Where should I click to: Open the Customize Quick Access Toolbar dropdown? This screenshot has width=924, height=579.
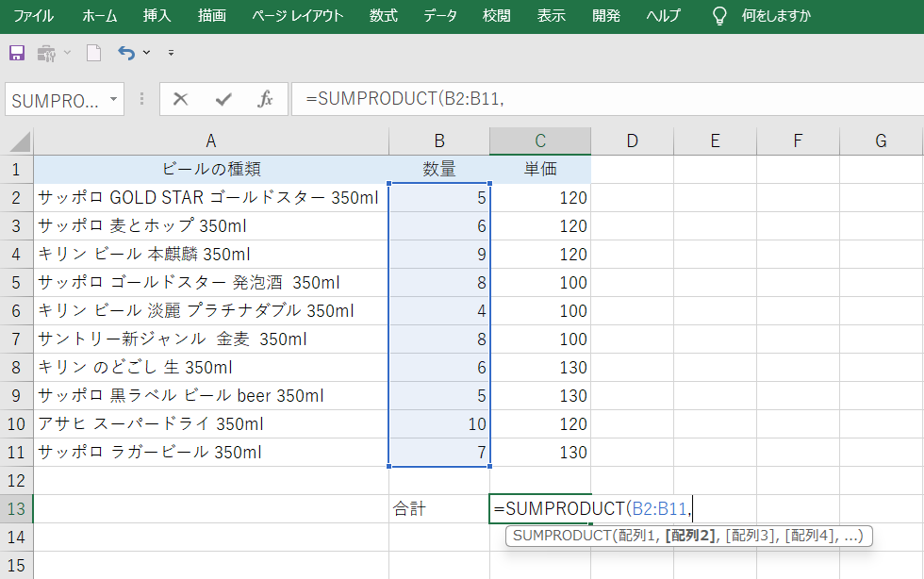(171, 54)
